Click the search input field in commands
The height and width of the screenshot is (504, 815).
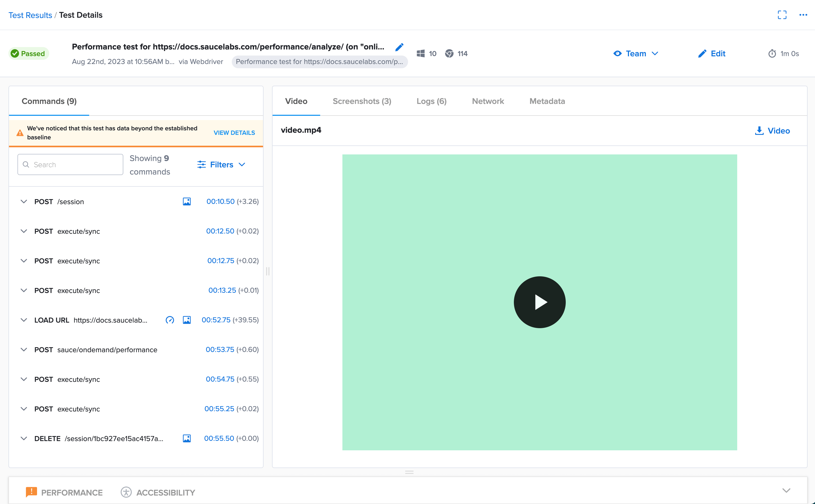[69, 164]
